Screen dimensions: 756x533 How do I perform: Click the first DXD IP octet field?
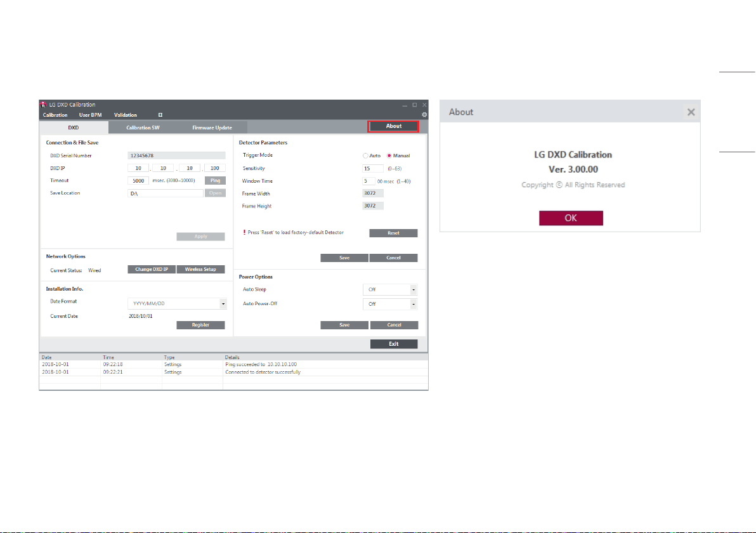[x=138, y=168]
